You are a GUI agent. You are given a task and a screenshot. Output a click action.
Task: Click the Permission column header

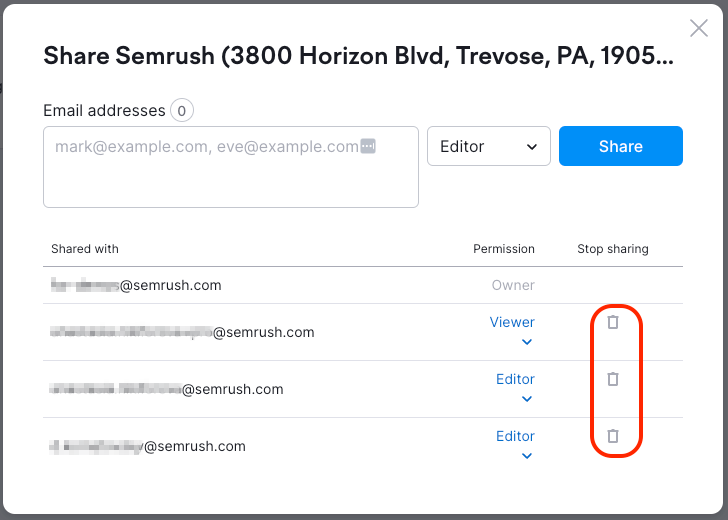pos(503,249)
